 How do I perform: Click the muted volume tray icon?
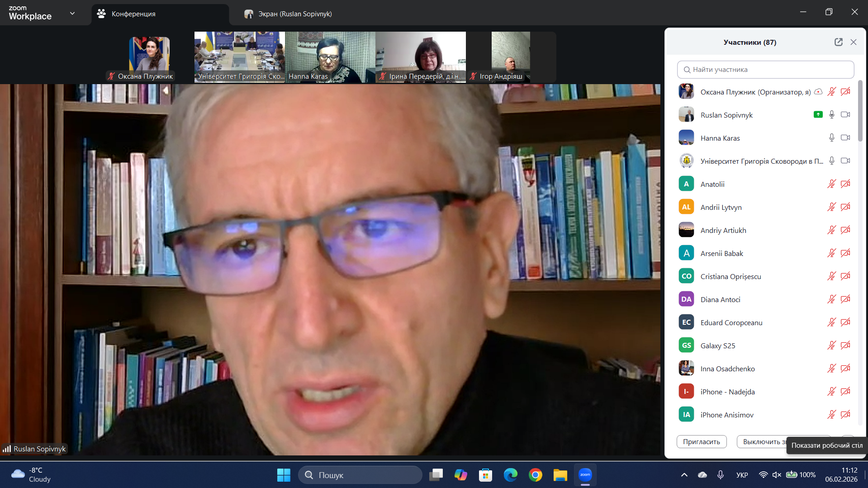tap(777, 475)
